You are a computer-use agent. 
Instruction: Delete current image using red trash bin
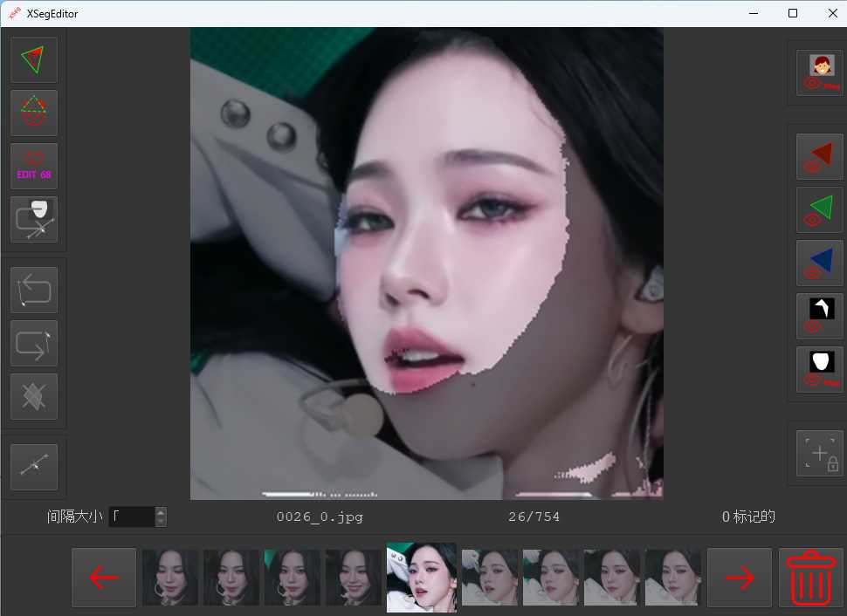tap(811, 578)
